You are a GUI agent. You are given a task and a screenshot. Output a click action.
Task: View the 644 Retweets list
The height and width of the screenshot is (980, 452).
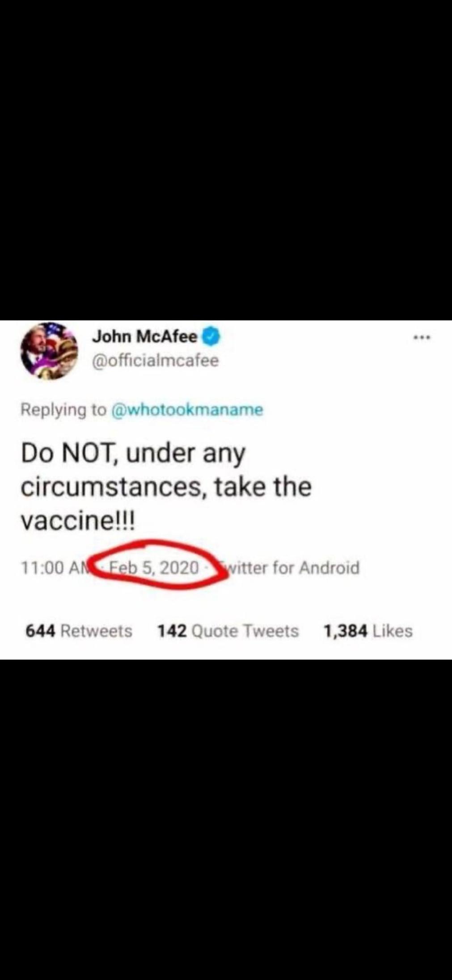79,631
